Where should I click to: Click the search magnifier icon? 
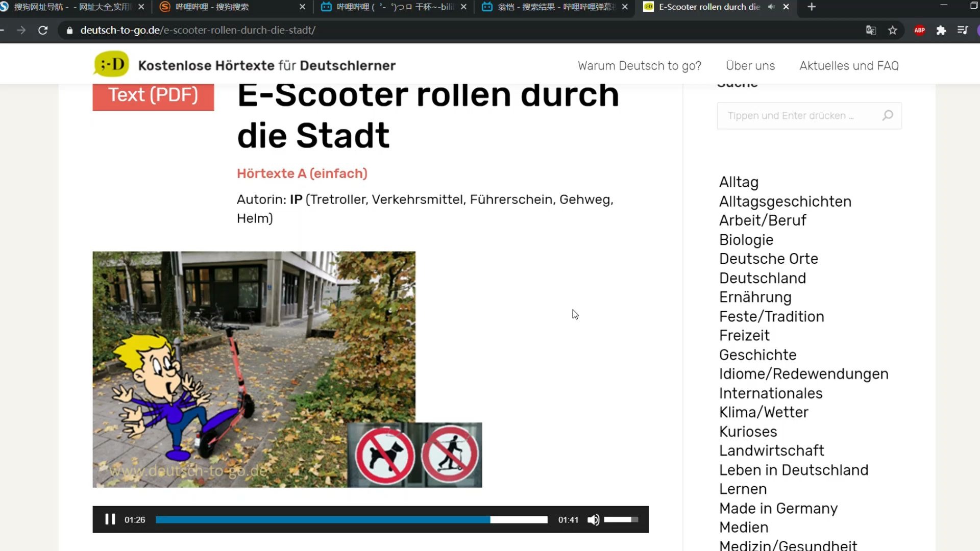point(888,115)
